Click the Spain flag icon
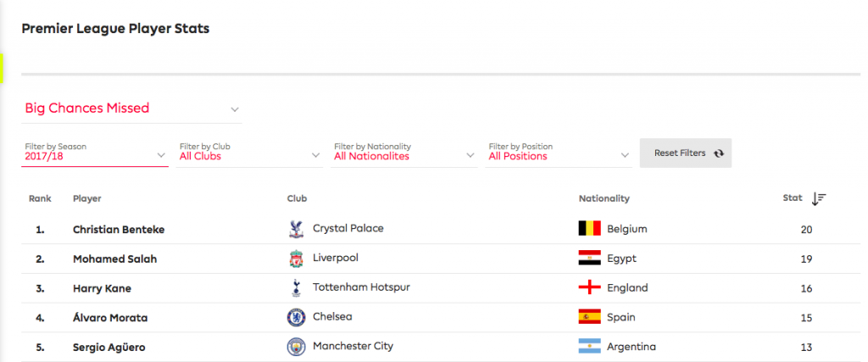This screenshot has width=868, height=362. point(590,317)
